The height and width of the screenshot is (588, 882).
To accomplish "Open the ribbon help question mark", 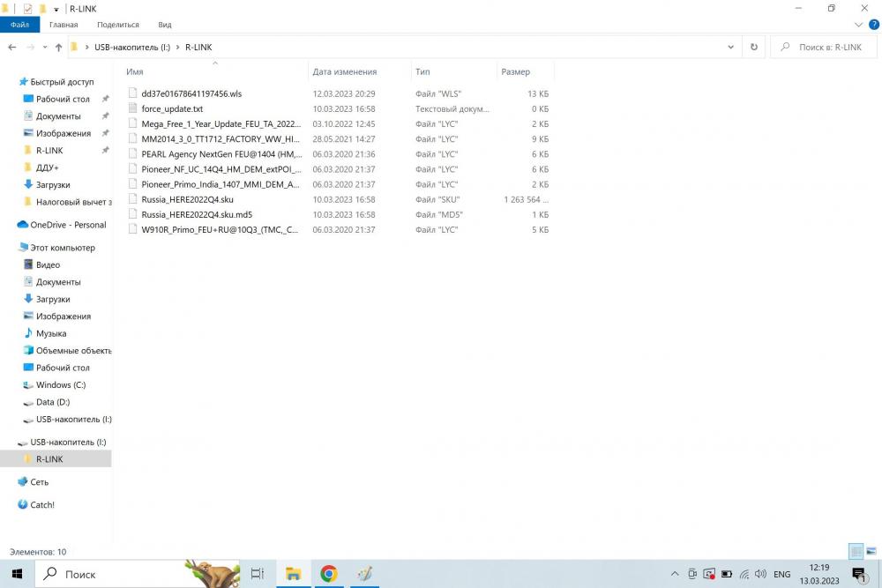I will click(874, 25).
